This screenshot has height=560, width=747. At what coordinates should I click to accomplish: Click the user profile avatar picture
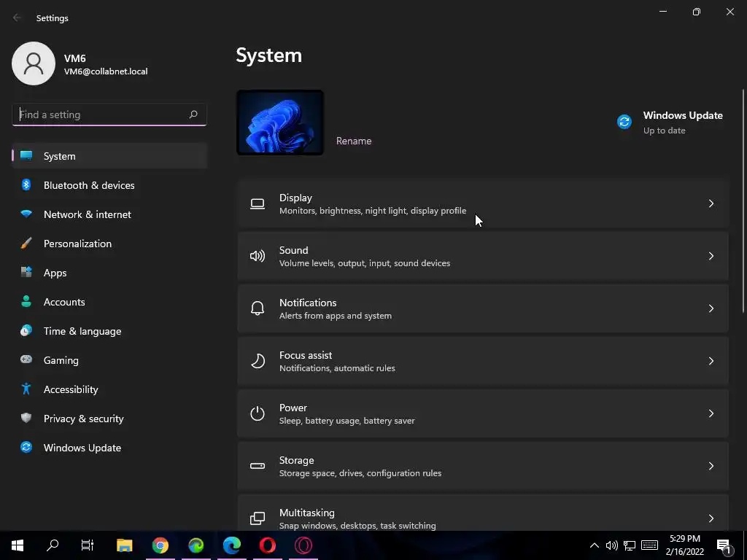tap(34, 63)
